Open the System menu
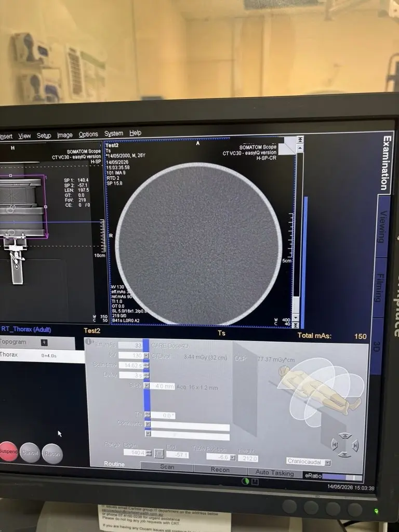The height and width of the screenshot is (532, 399). (114, 134)
